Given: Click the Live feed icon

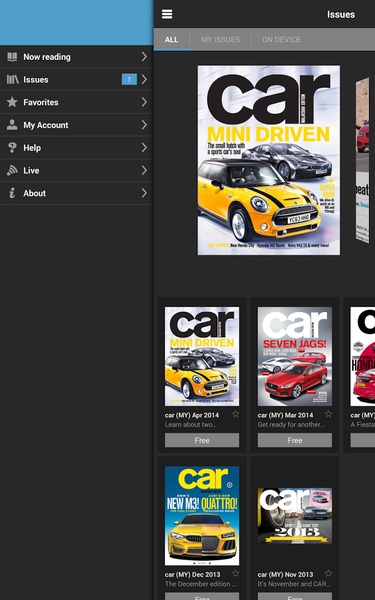Looking at the screenshot, I should pos(12,170).
